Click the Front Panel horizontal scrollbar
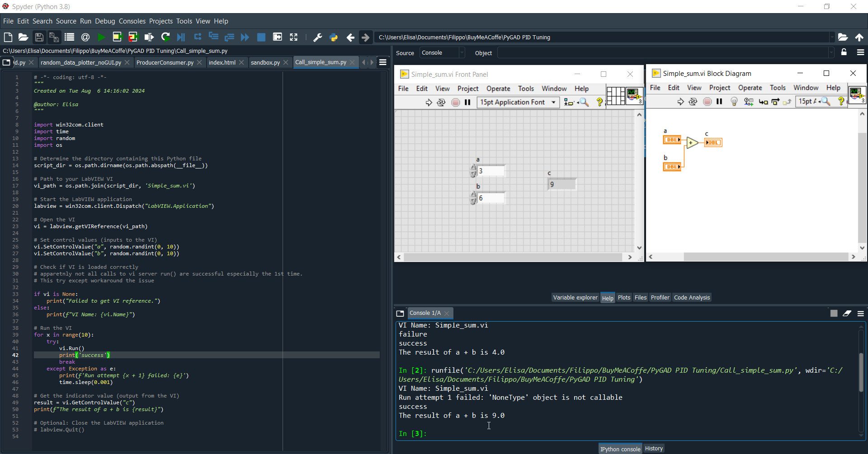This screenshot has height=454, width=868. click(513, 257)
